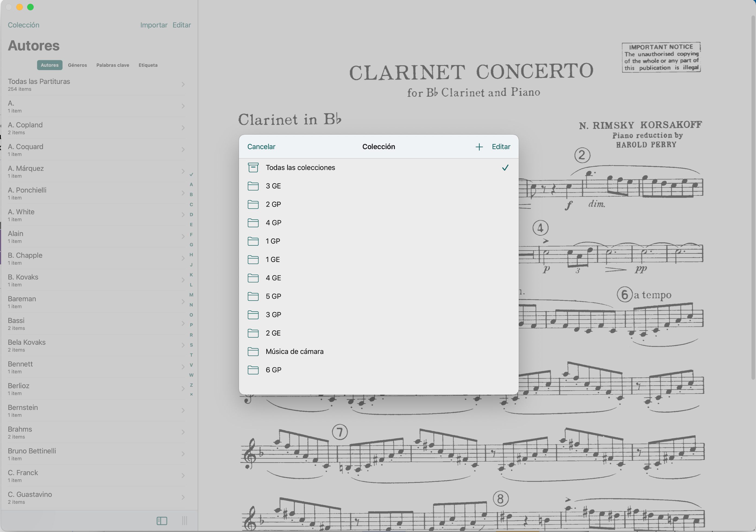
Task: Click the 6 GP folder icon
Action: coord(253,370)
